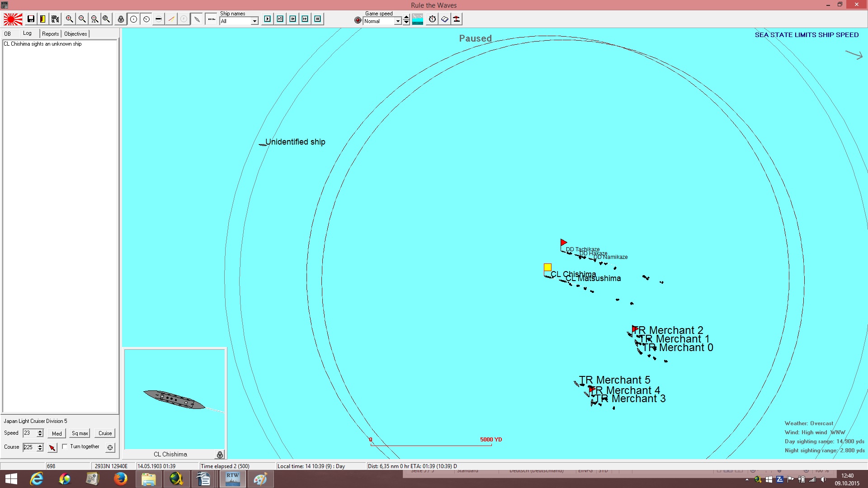The height and width of the screenshot is (488, 868).
Task: Click the Japanese rising sun flag icon
Action: [13, 19]
